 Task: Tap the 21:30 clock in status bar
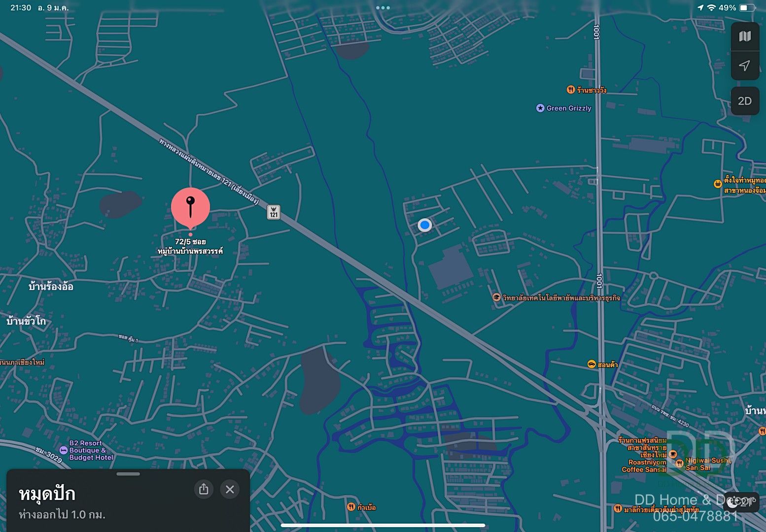[21, 8]
